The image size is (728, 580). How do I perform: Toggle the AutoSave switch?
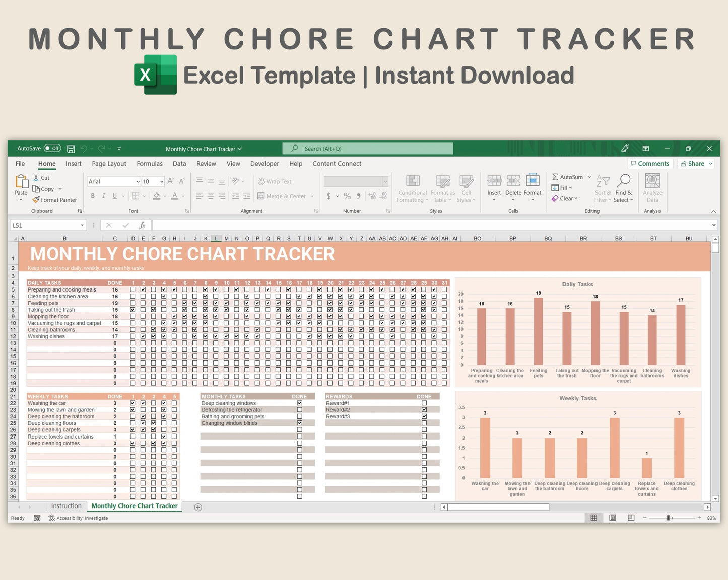(52, 149)
